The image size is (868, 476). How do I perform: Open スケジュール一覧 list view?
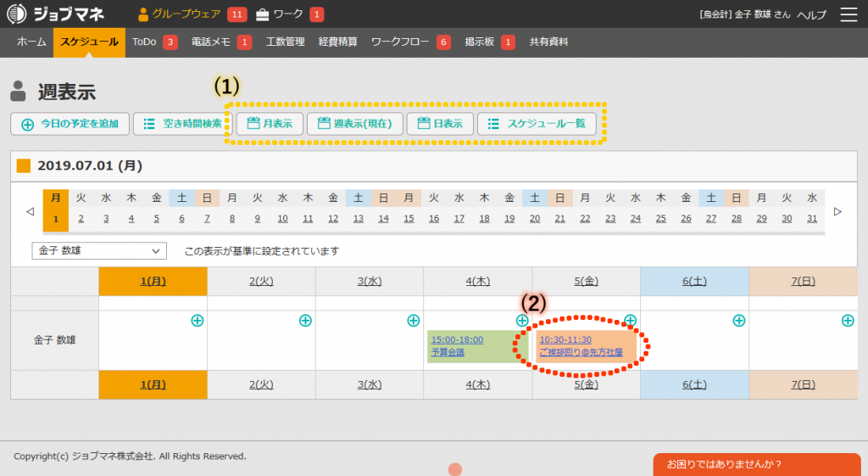point(537,124)
